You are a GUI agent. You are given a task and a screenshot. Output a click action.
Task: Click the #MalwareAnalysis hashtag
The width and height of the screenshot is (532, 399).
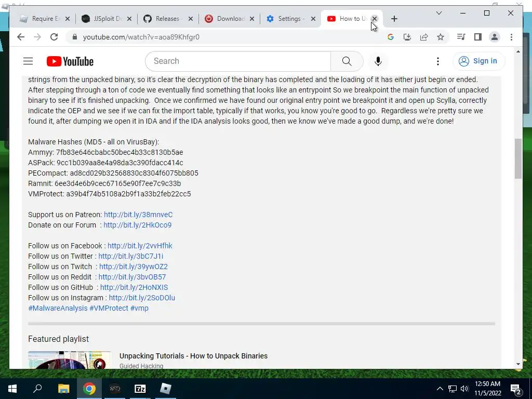point(58,308)
